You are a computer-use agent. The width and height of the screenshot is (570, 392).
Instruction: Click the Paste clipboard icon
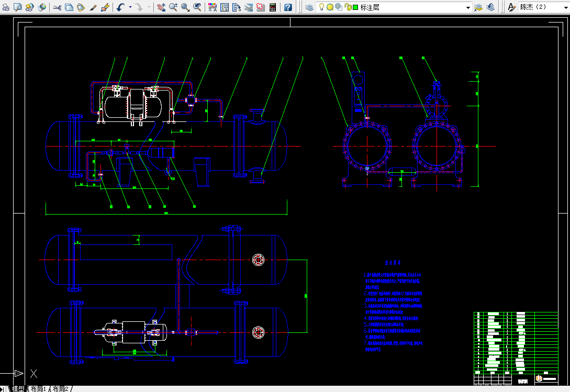click(81, 7)
